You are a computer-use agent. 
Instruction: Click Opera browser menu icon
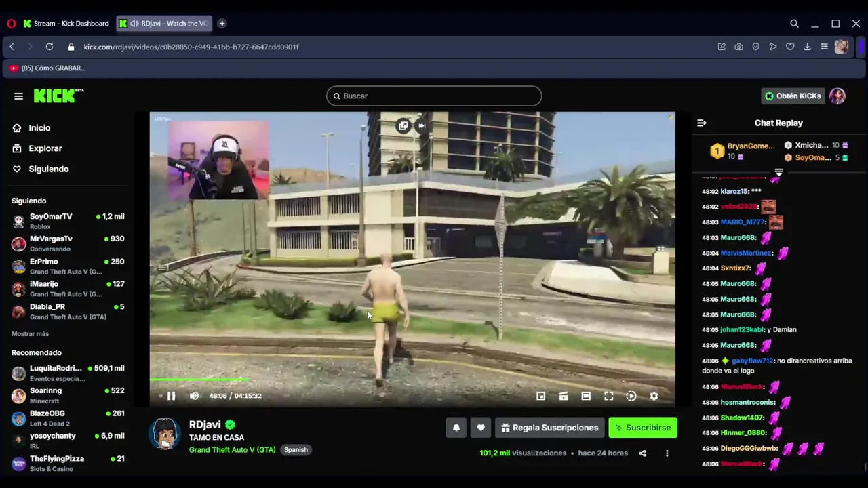[x=12, y=24]
